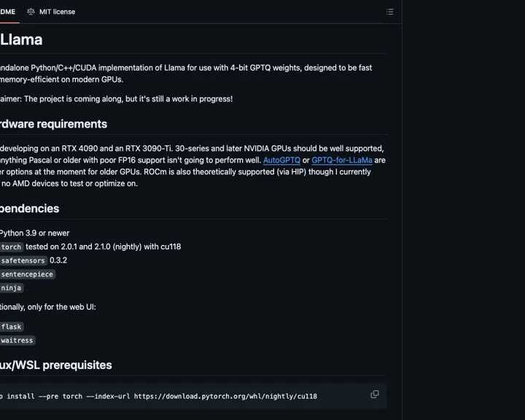The width and height of the screenshot is (525, 420).
Task: Open the outline (table of contents) icon
Action: (389, 12)
